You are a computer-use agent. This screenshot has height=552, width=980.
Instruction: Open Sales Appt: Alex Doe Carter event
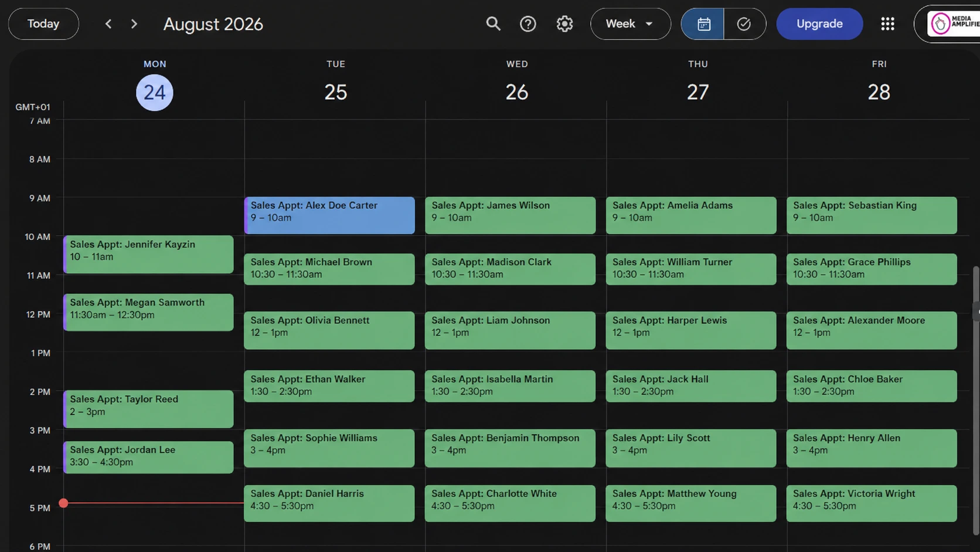[329, 215]
